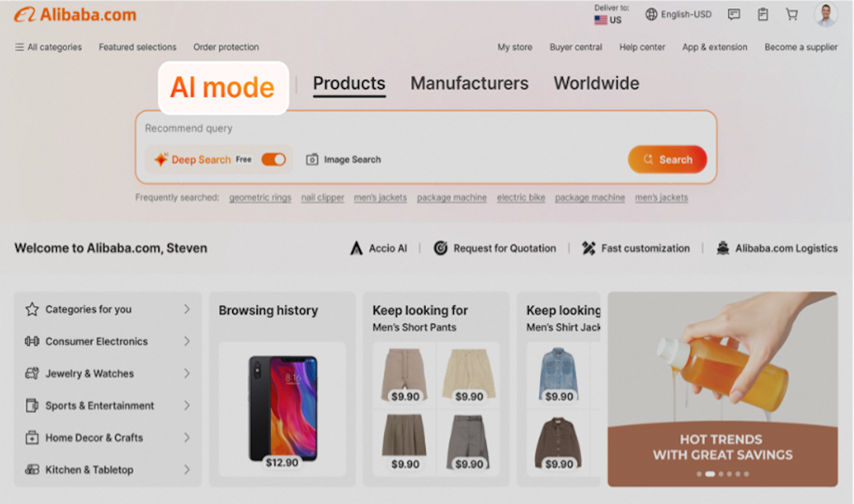This screenshot has height=504, width=854.
Task: Click the US flag delivery icon
Action: click(x=601, y=20)
